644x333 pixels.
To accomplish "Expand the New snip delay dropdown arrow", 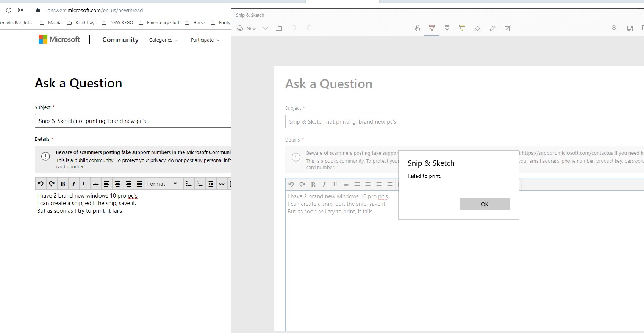I will 266,28.
